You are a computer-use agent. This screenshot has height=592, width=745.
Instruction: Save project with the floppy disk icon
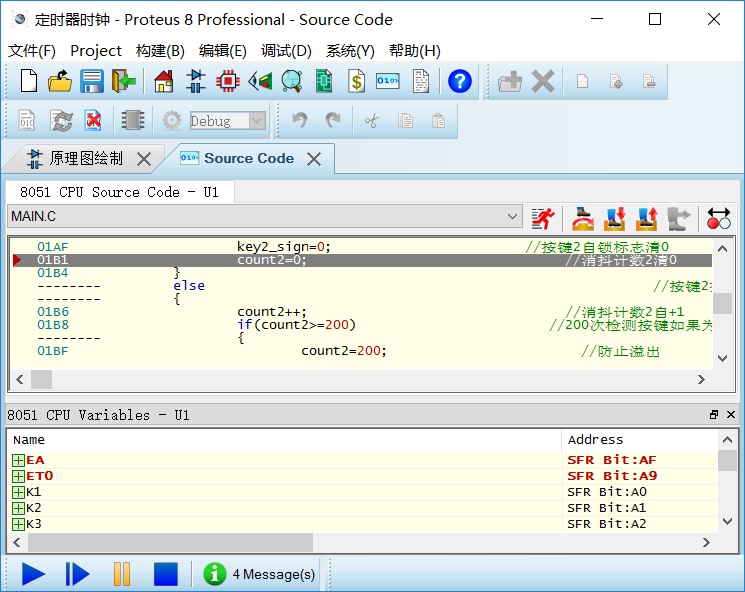[92, 81]
